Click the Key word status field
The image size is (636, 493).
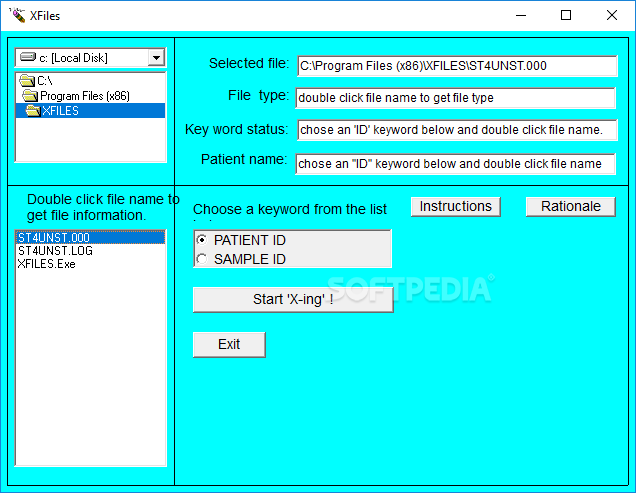pyautogui.click(x=457, y=130)
